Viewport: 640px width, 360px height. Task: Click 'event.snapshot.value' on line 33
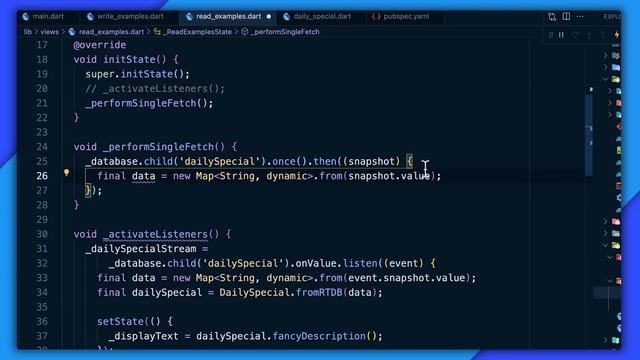coord(407,278)
